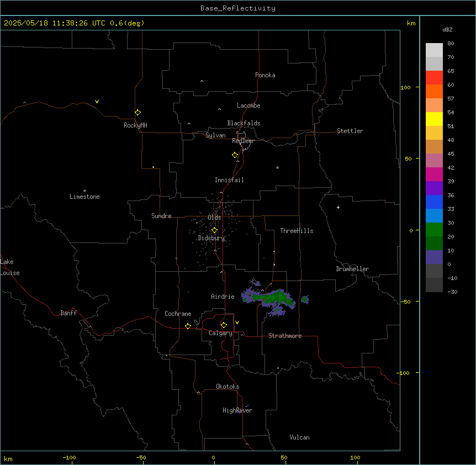Click the orange swatch between 60 and 57 dBZ
Viewport: 476px width, 465px height.
[x=434, y=92]
